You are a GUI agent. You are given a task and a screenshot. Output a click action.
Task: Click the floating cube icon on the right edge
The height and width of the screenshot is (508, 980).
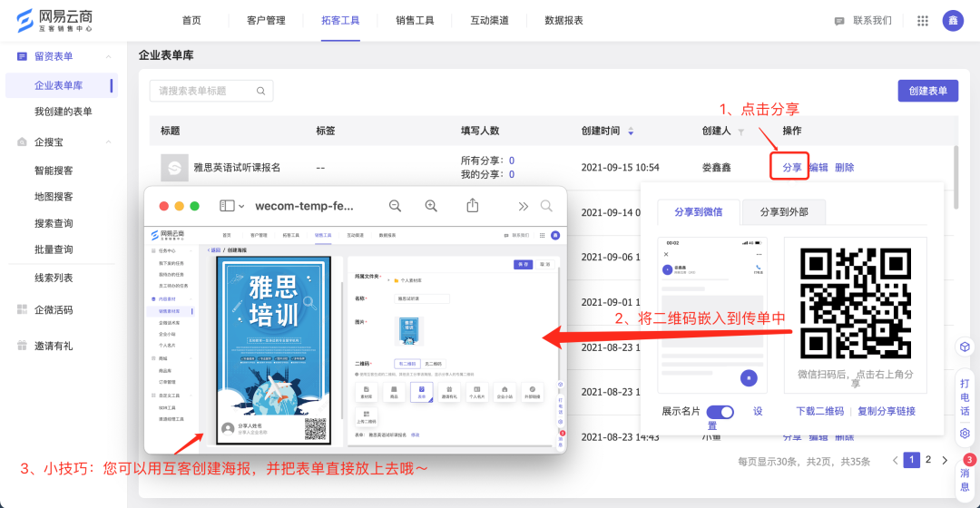[x=965, y=347]
